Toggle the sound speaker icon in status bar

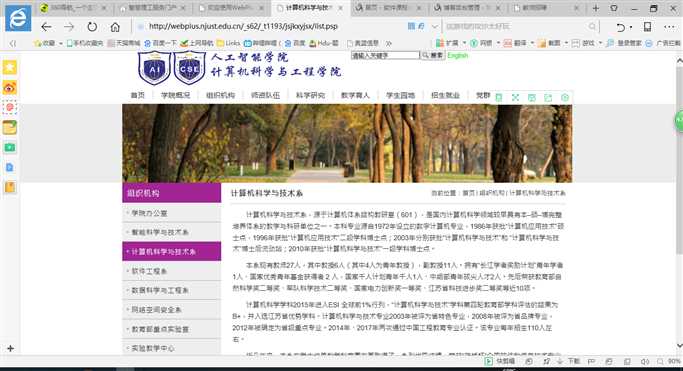tap(644, 361)
